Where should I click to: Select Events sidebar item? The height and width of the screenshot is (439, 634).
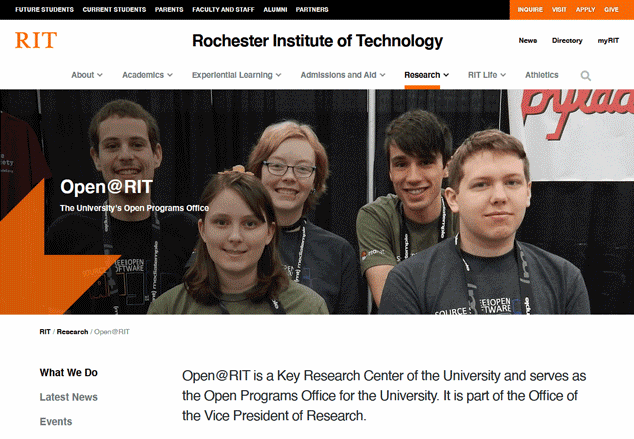coord(56,422)
